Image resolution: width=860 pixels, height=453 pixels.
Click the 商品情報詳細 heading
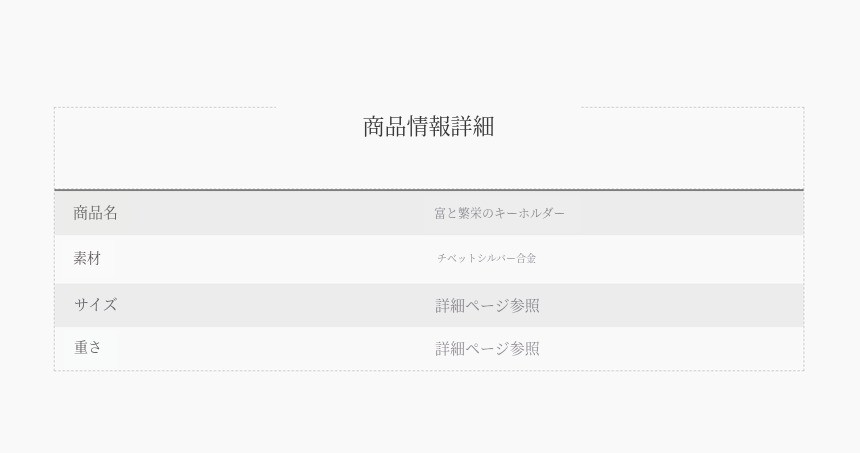pyautogui.click(x=428, y=127)
